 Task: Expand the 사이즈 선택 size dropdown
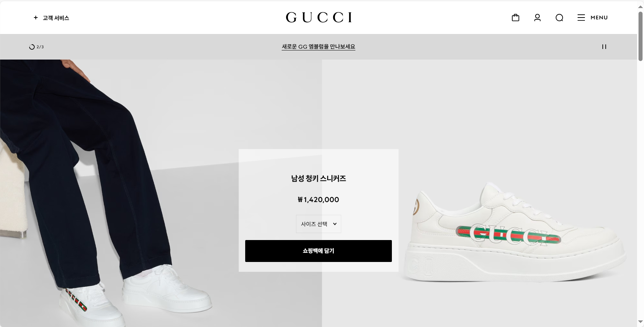(x=319, y=224)
